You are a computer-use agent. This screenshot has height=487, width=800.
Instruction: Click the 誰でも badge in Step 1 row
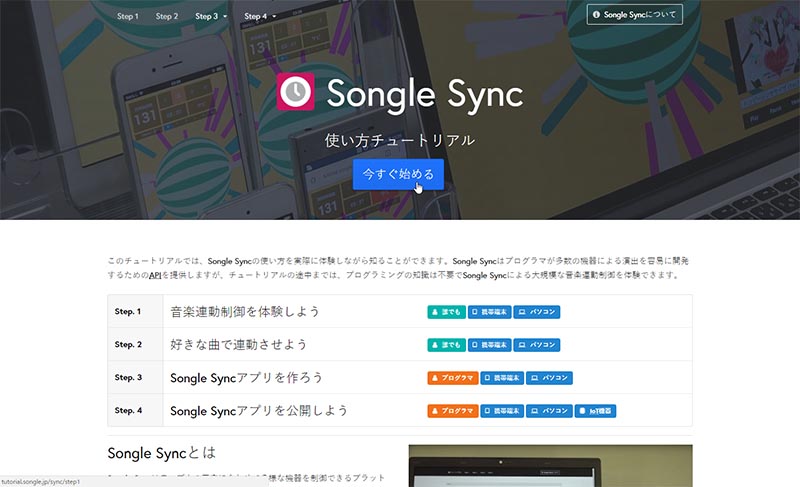click(446, 312)
